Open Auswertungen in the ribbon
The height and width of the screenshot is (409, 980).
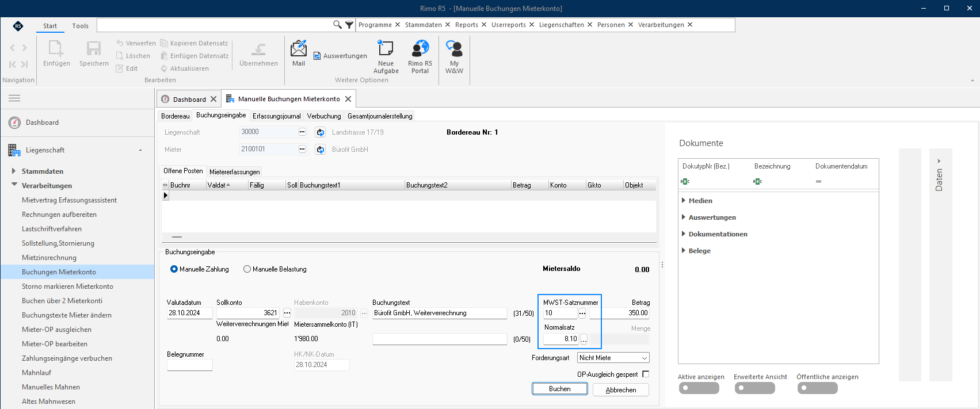340,56
